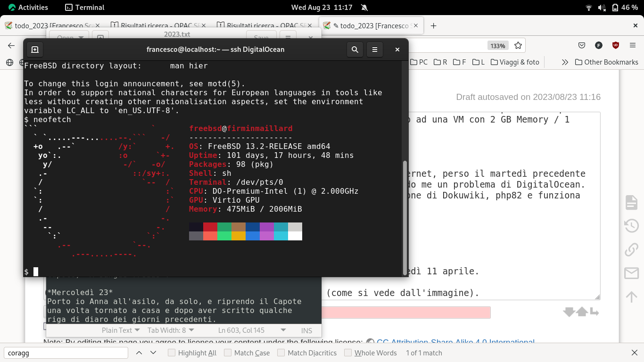Open the terminal hamburger menu
Viewport: 644px width, 362px height.
point(375,49)
